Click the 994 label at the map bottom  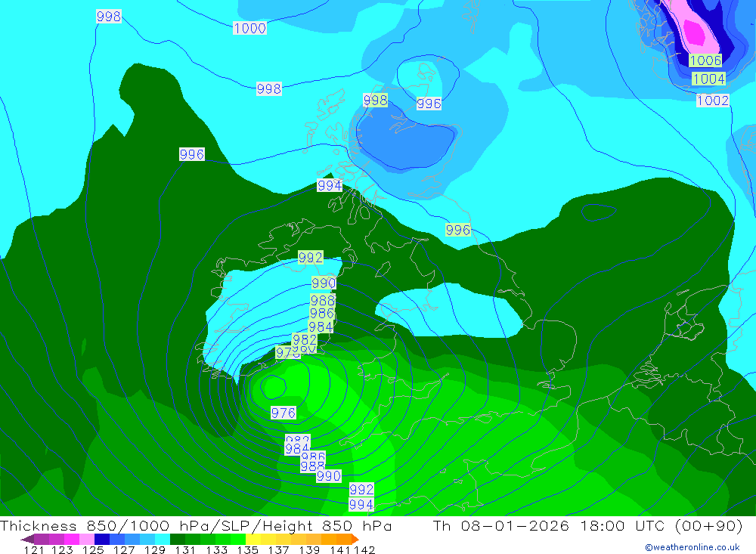tap(361, 505)
